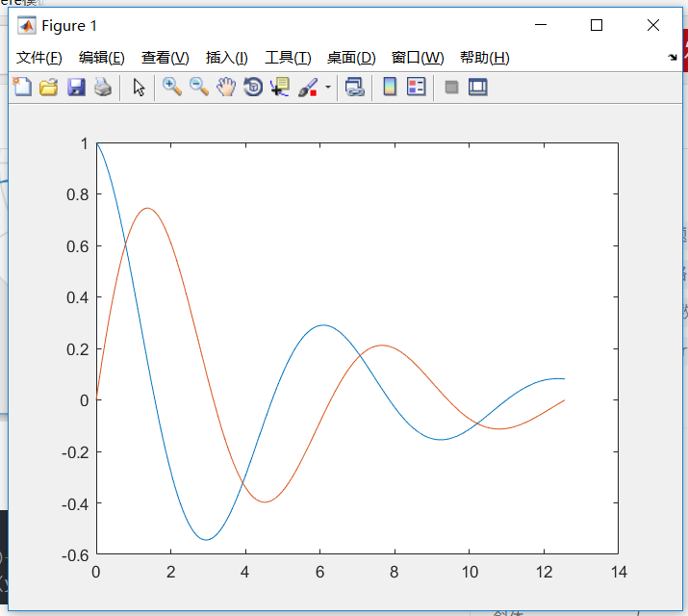The image size is (688, 616).
Task: Insert a Colorbar with toolbar icon
Action: pos(390,87)
